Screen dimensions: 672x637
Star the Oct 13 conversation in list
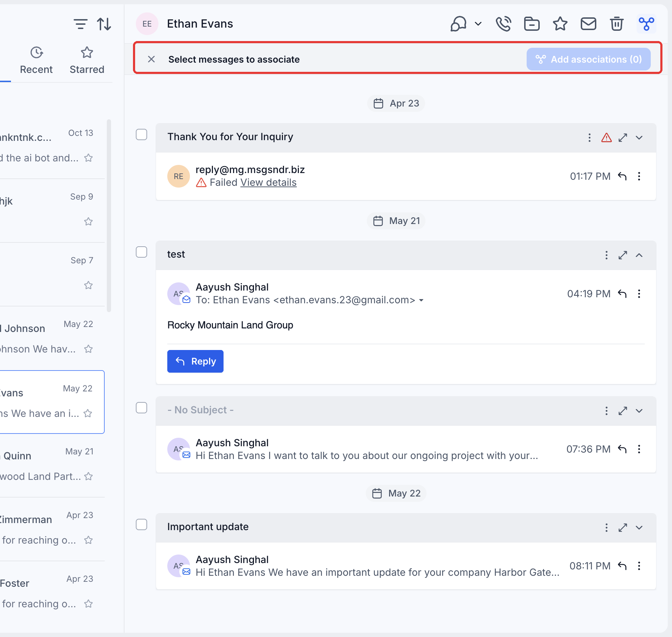(x=88, y=158)
